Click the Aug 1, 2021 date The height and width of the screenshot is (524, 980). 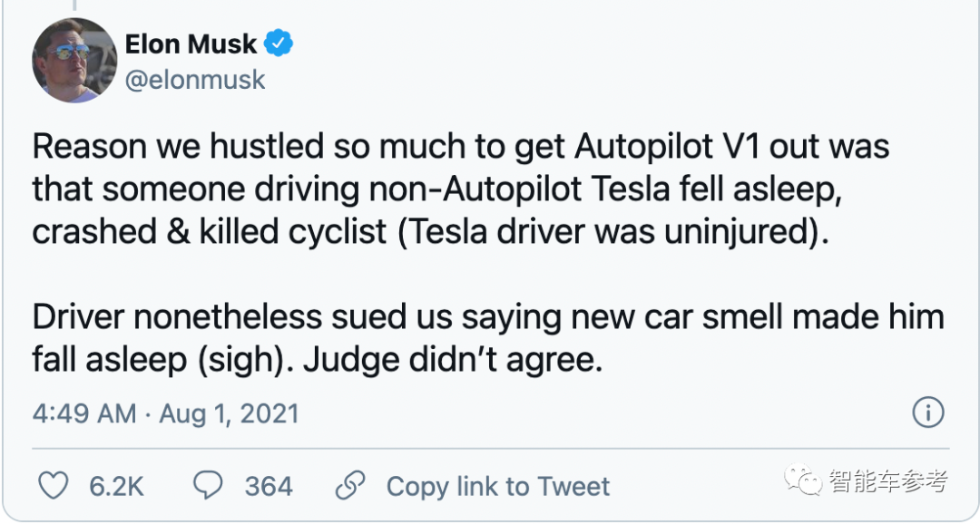pos(229,414)
